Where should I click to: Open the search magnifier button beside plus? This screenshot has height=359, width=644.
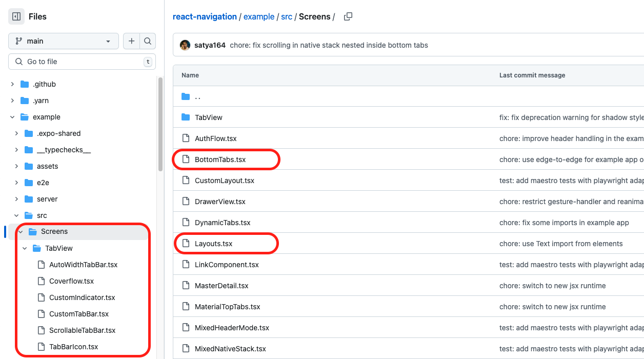point(148,41)
